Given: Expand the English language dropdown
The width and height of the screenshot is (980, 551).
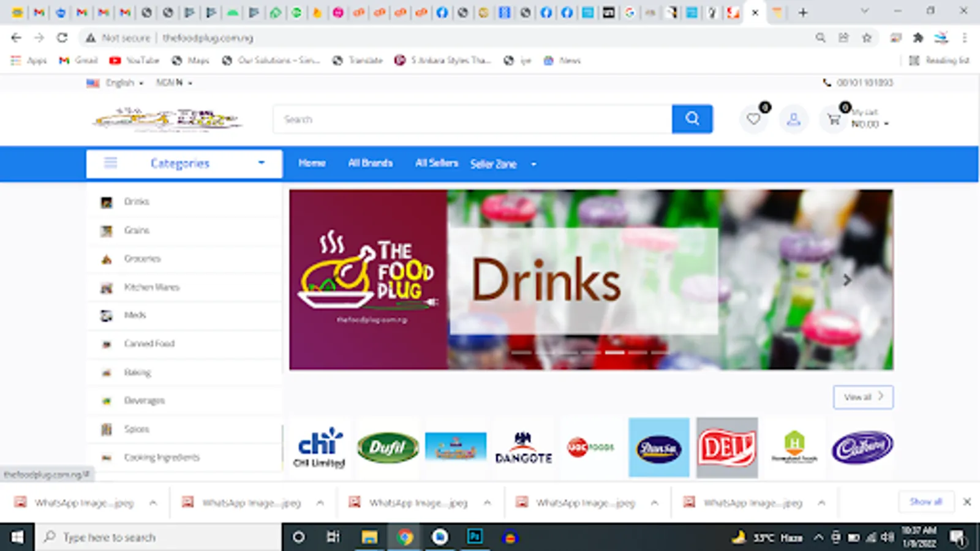Looking at the screenshot, I should tap(115, 83).
